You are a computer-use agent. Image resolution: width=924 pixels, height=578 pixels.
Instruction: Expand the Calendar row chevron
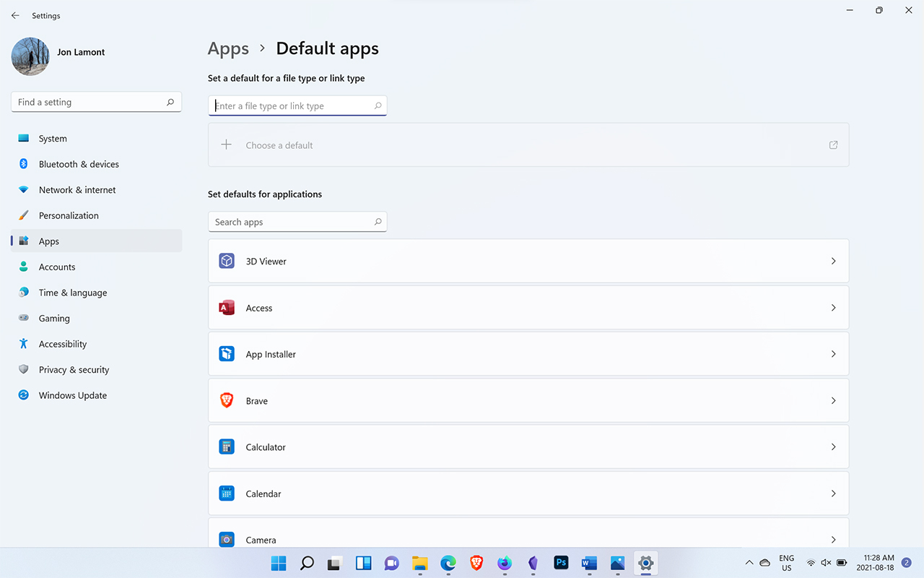click(833, 493)
